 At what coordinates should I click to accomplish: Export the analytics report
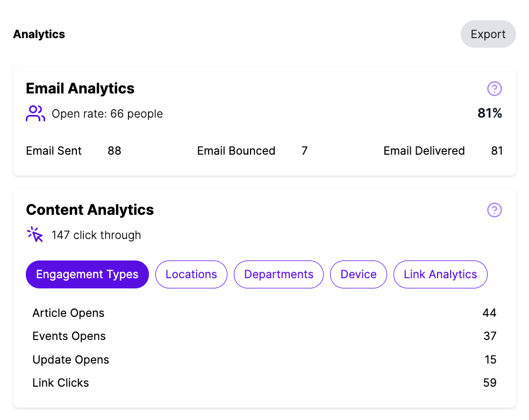[488, 34]
